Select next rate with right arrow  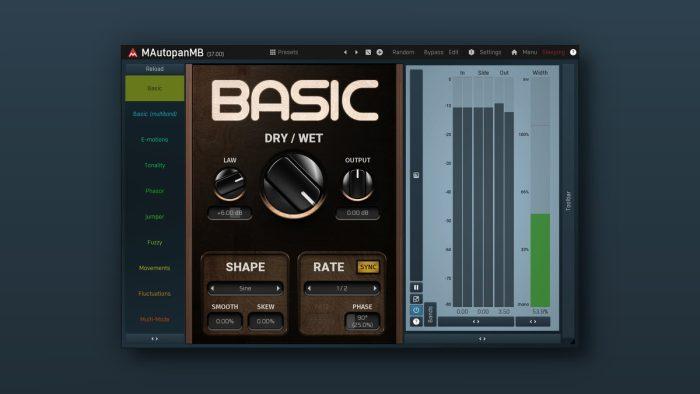(375, 289)
